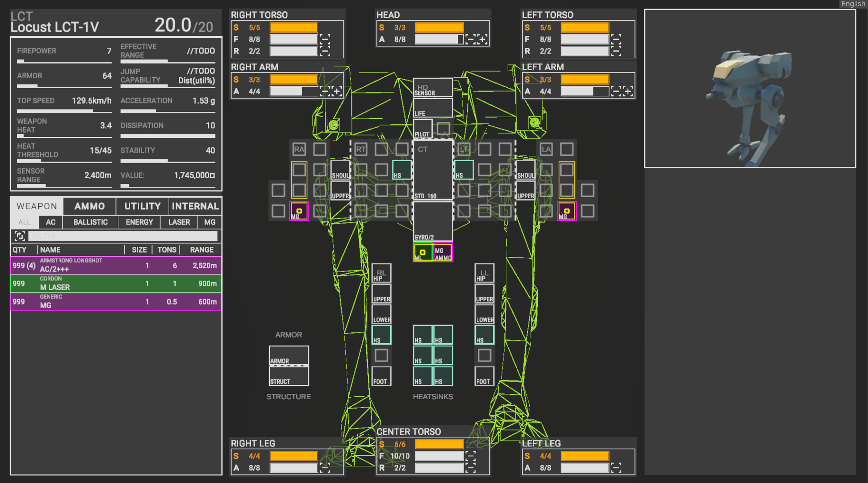Sort weapon list by RANGE column

[x=202, y=250]
